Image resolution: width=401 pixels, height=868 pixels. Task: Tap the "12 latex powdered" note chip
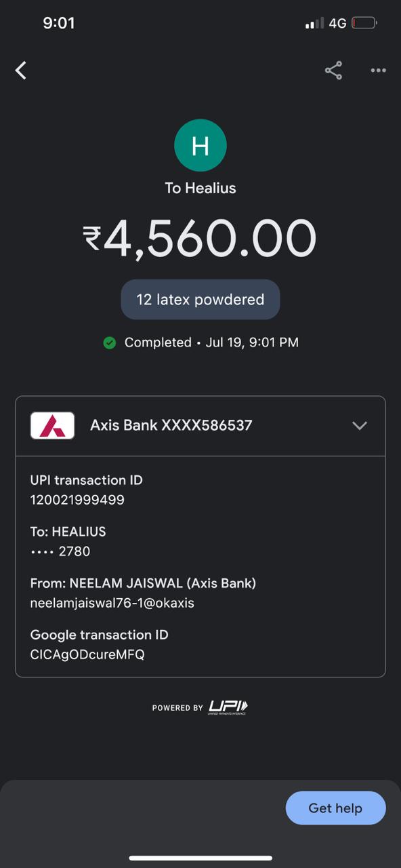click(200, 299)
